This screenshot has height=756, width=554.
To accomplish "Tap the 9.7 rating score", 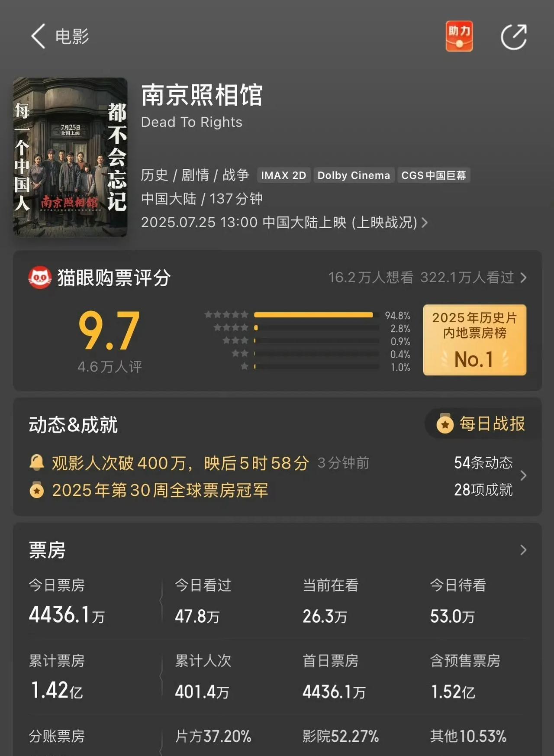I will [109, 331].
